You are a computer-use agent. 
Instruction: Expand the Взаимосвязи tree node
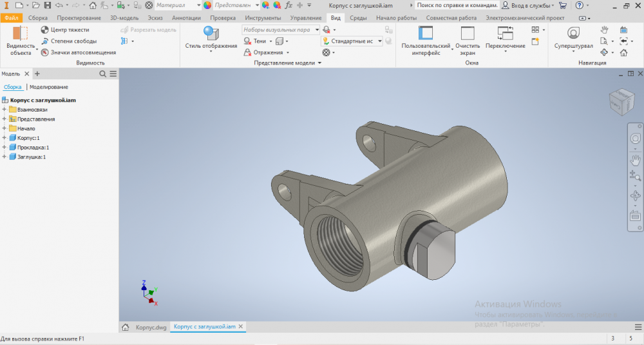click(x=5, y=110)
